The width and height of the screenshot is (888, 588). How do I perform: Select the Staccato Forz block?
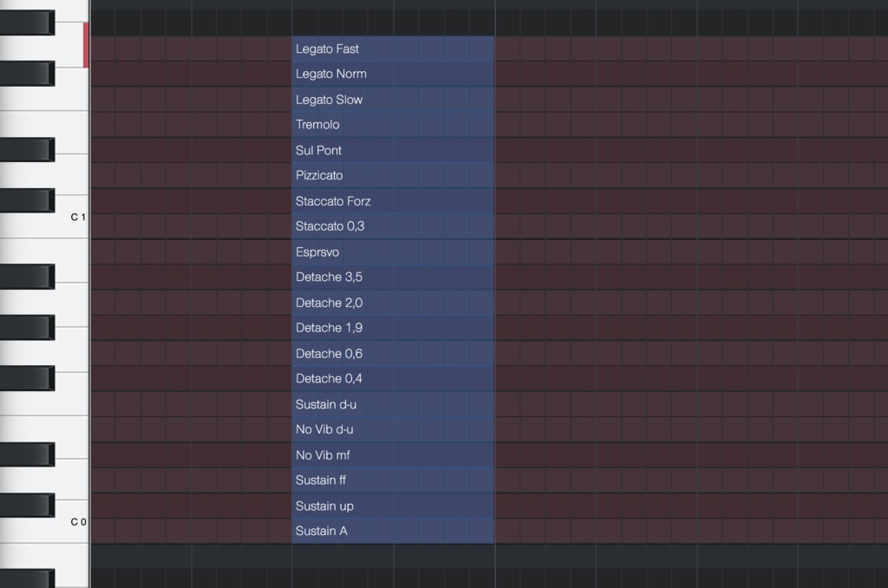pyautogui.click(x=390, y=200)
